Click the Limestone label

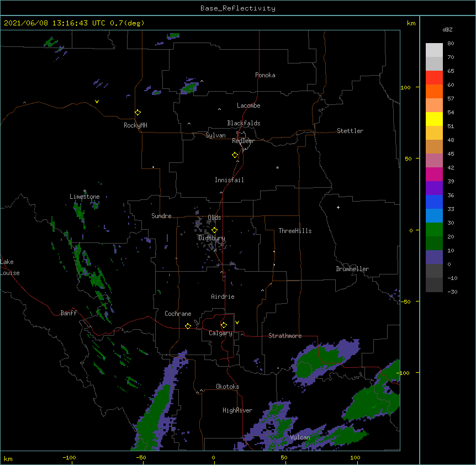click(84, 197)
